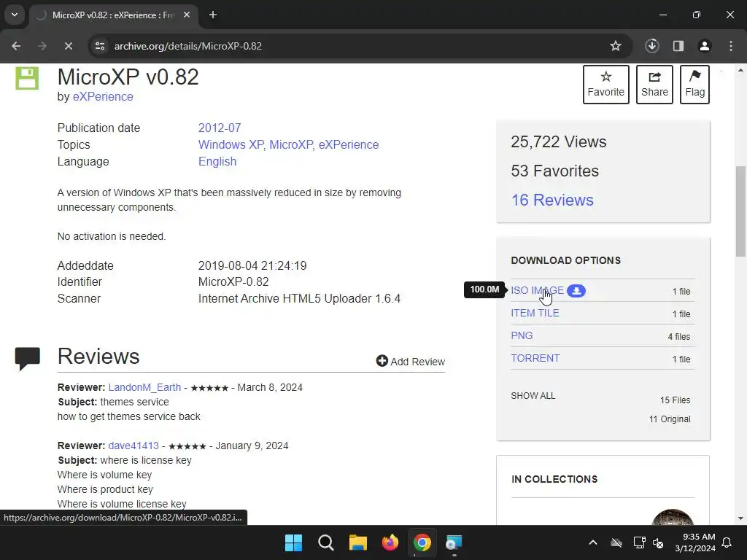Stop loading the page with the X button
747x560 pixels.
click(x=69, y=46)
